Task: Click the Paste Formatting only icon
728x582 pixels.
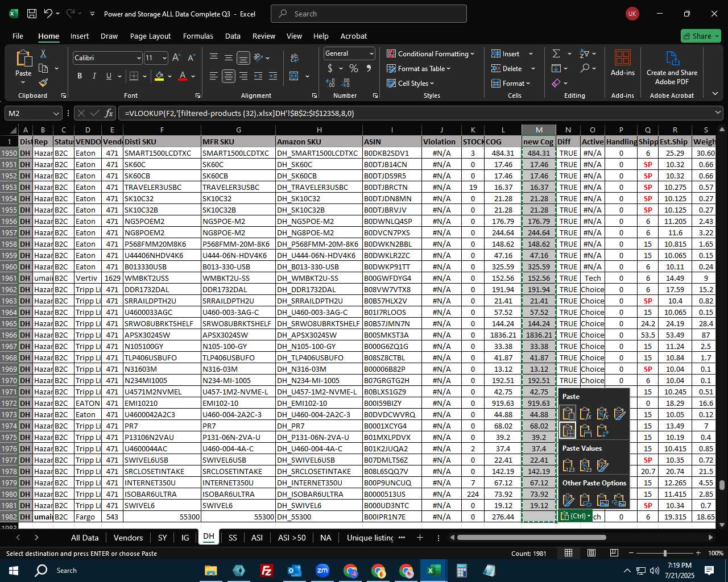Action: [568, 500]
